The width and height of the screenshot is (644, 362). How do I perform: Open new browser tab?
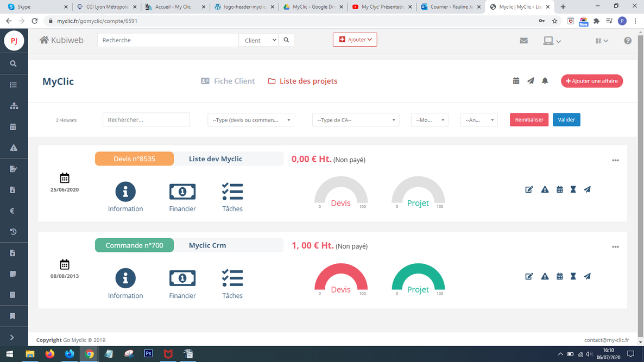click(563, 7)
